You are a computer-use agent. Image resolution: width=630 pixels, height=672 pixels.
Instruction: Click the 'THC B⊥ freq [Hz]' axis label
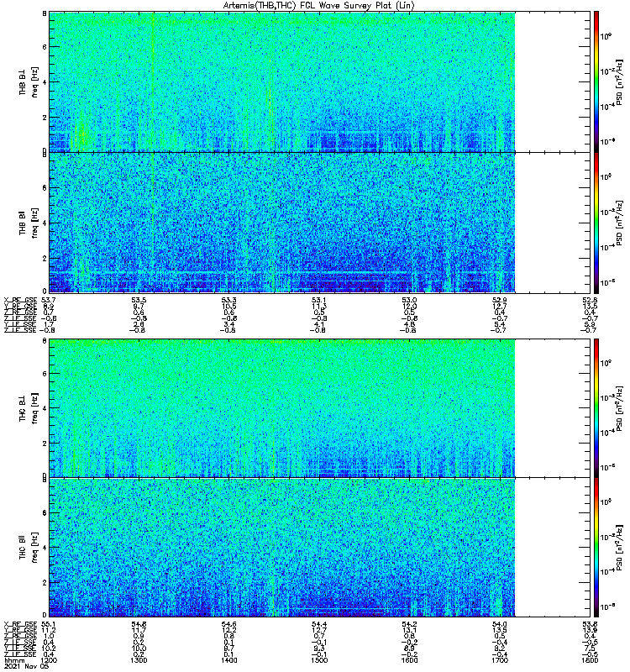pyautogui.click(x=29, y=407)
